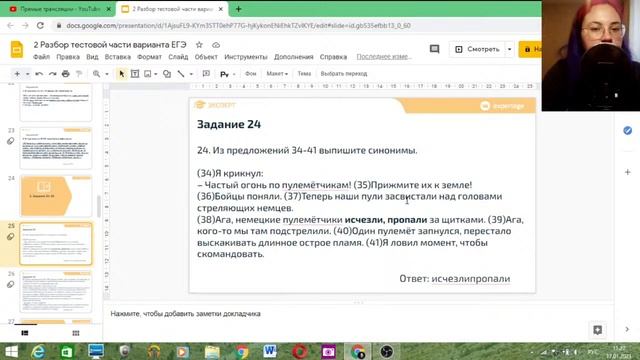The height and width of the screenshot is (360, 640).
Task: Click the paint format roller icon
Action: point(79,74)
